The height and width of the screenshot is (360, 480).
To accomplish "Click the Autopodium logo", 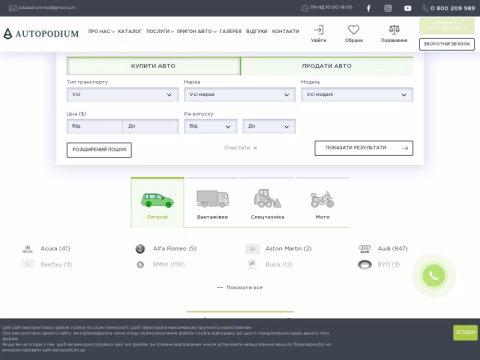I will pos(41,34).
